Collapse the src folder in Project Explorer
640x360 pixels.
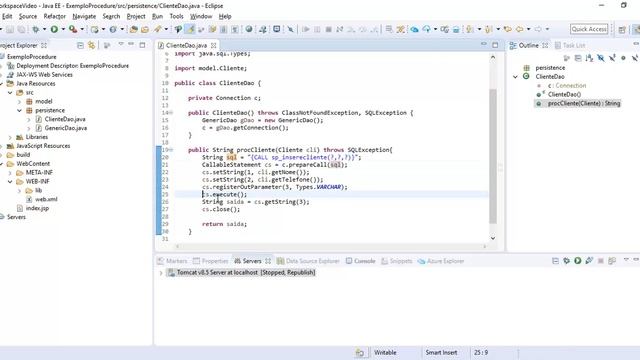click(x=10, y=93)
